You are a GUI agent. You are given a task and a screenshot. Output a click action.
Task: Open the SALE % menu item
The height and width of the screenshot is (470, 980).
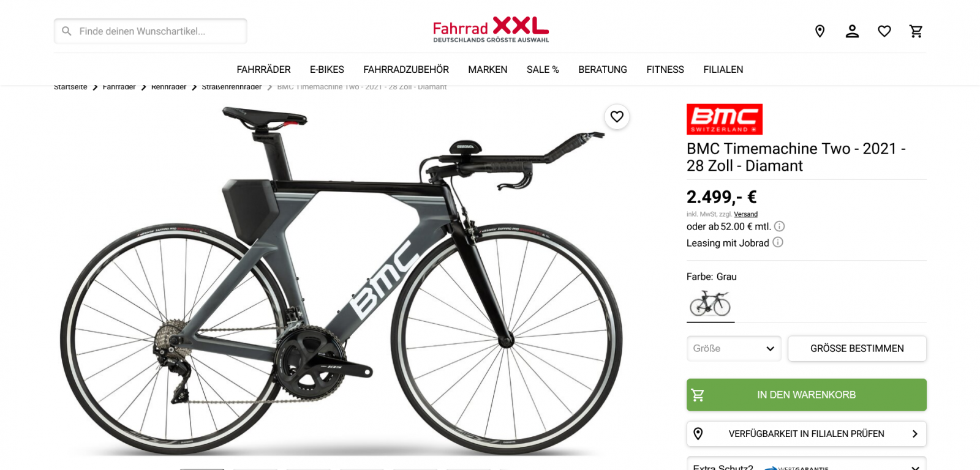coord(543,70)
